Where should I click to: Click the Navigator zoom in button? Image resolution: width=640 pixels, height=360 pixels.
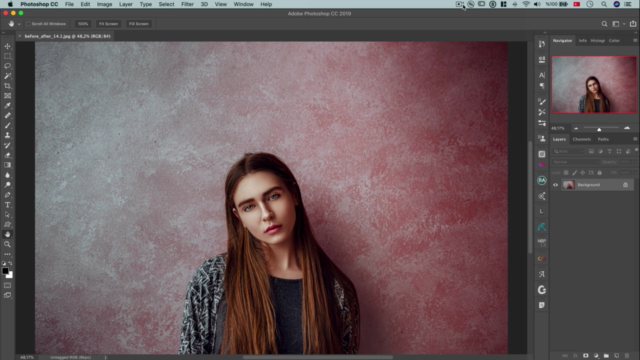(x=627, y=128)
